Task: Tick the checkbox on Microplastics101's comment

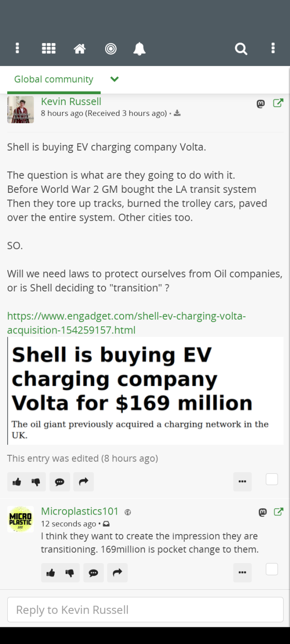Action: (x=272, y=569)
